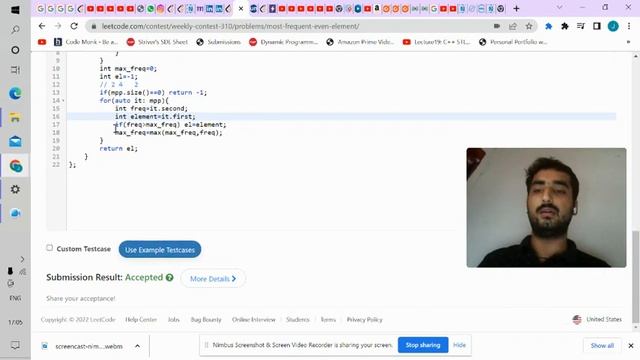640x360 pixels.
Task: Click code line 'return el;'
Action: pos(118,149)
